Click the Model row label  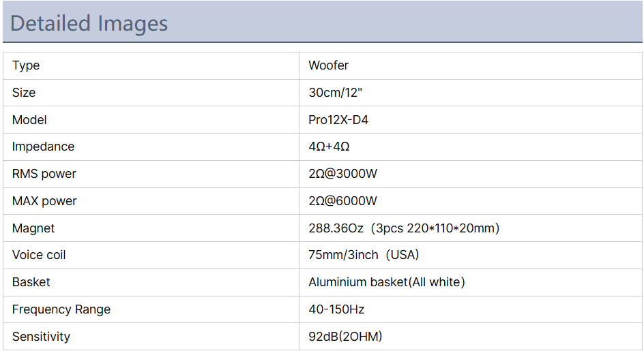pyautogui.click(x=29, y=120)
